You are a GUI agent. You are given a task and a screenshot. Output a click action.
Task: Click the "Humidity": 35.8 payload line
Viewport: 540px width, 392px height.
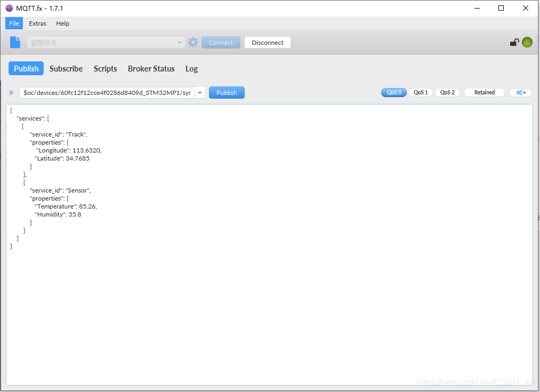click(x=58, y=214)
